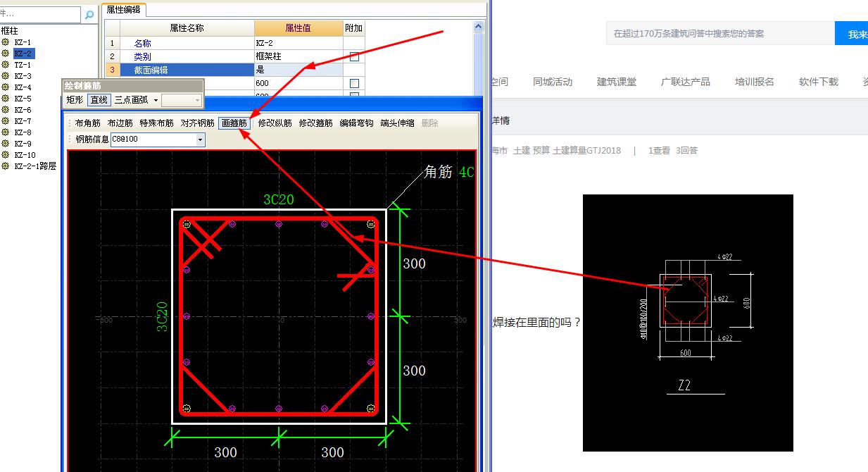Open the 钢筋信息 C8@100 dropdown
This screenshot has height=472, width=868.
201,139
